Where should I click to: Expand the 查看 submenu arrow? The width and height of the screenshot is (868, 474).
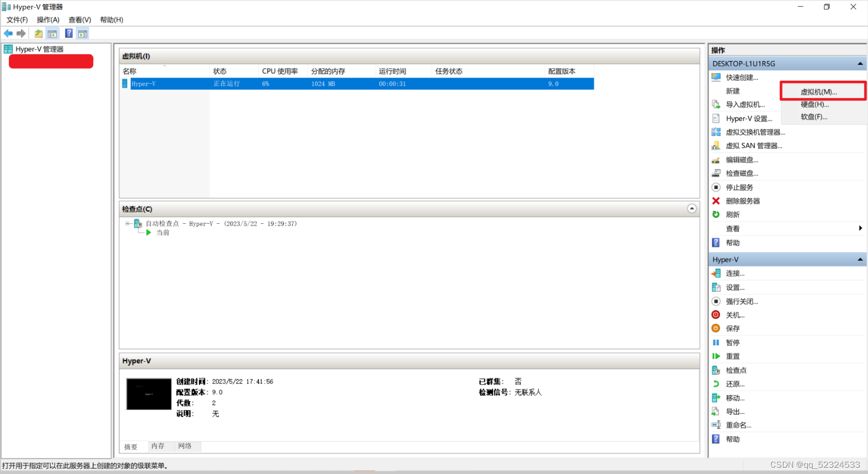[861, 228]
